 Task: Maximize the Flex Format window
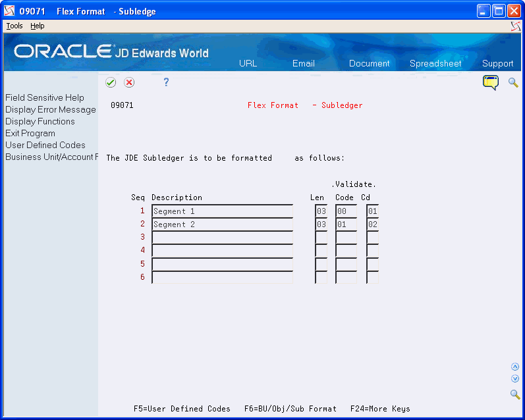click(499, 11)
